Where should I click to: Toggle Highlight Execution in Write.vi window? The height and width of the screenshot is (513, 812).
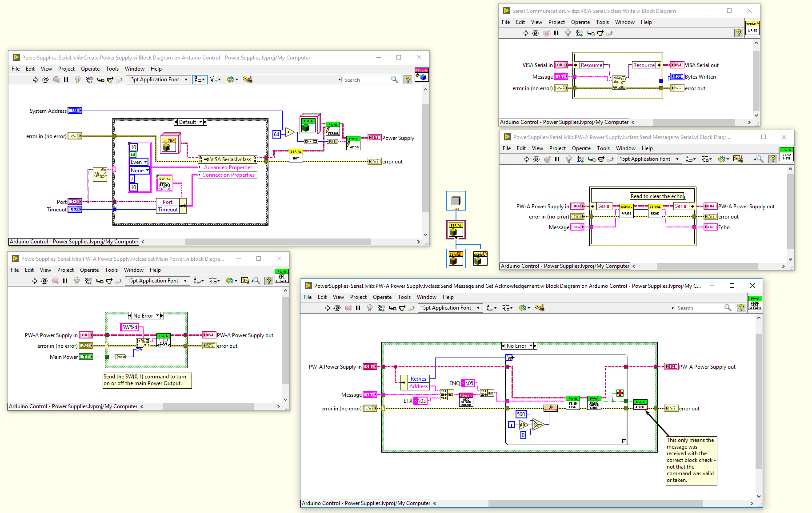coord(568,33)
